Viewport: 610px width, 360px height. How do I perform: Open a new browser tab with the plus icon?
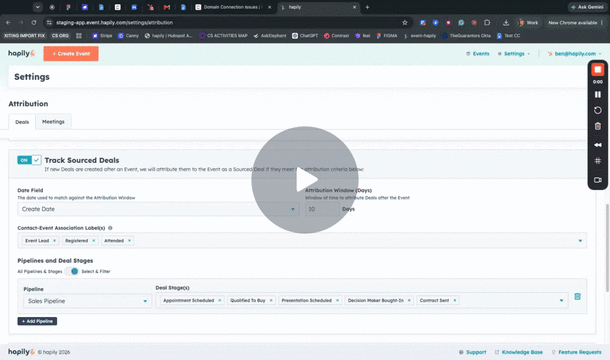367,7
